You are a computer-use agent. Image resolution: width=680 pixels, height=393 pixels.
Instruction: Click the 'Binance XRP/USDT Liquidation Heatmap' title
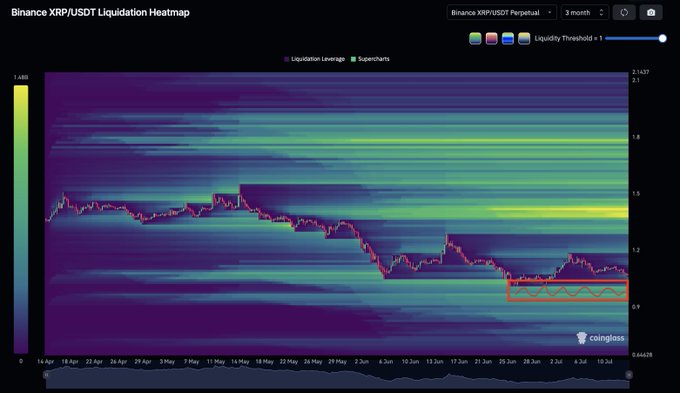pyautogui.click(x=100, y=13)
